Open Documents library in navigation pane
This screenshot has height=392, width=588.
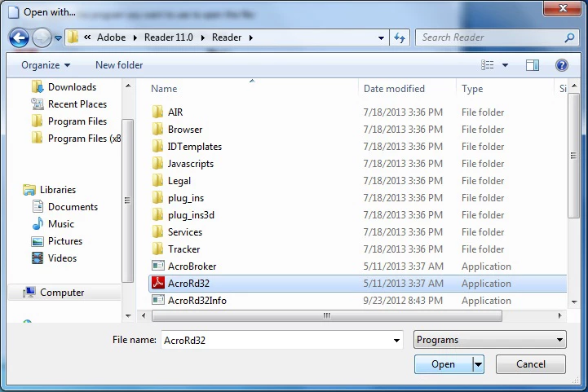pyautogui.click(x=65, y=207)
